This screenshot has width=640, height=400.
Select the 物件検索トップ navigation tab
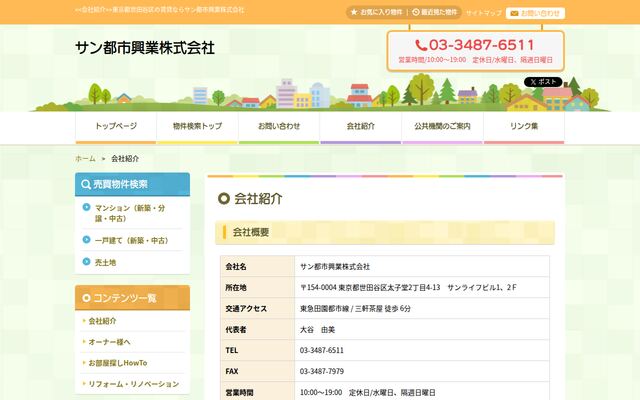point(198,127)
